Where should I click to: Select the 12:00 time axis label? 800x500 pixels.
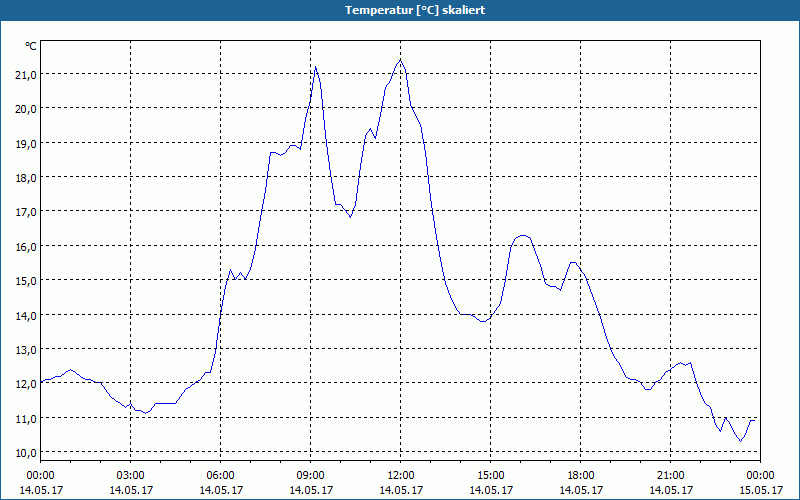(x=401, y=476)
